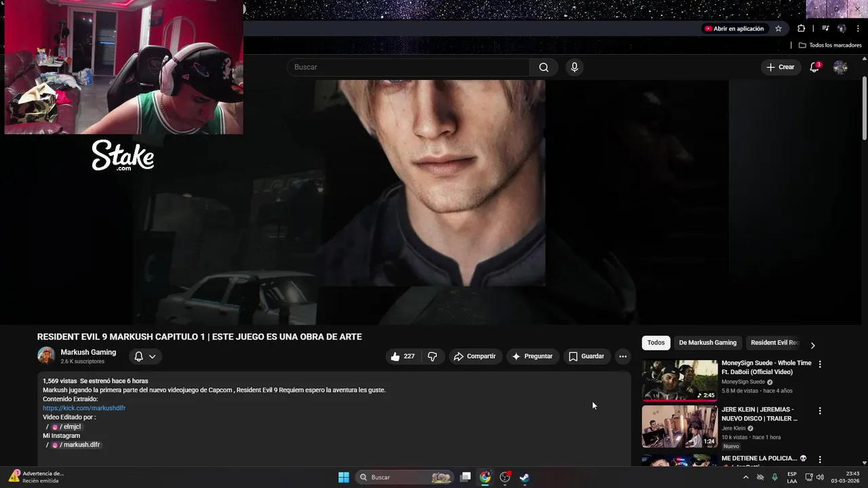Select the Todos filter chip
Screen dimensions: 868x488
pyautogui.click(x=656, y=343)
